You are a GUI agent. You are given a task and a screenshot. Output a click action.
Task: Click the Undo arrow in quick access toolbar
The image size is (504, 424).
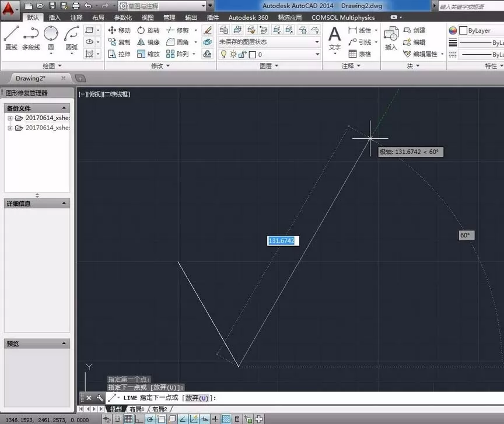(87, 5)
